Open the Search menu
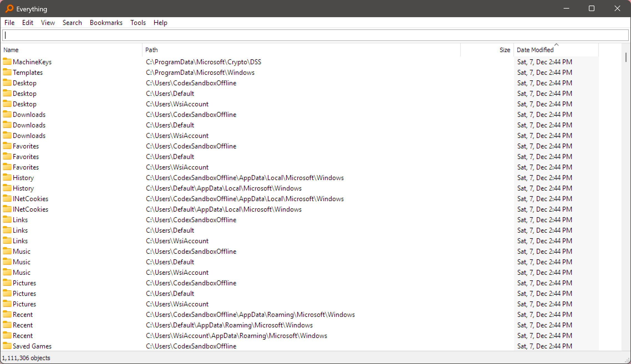This screenshot has height=364, width=631. tap(72, 23)
